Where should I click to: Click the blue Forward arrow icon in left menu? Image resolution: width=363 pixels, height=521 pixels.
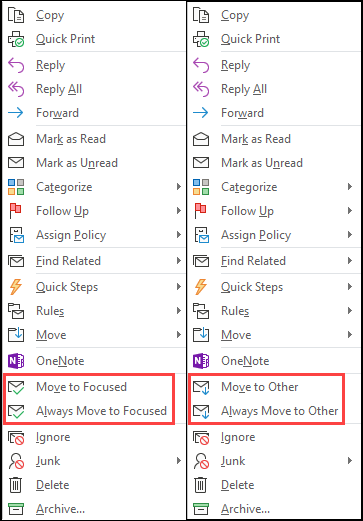click(16, 113)
